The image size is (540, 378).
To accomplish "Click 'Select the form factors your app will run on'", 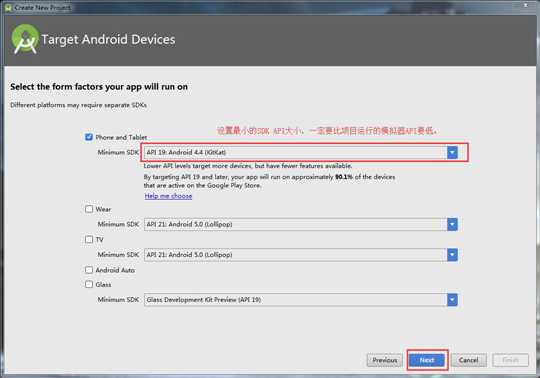I will point(99,87).
